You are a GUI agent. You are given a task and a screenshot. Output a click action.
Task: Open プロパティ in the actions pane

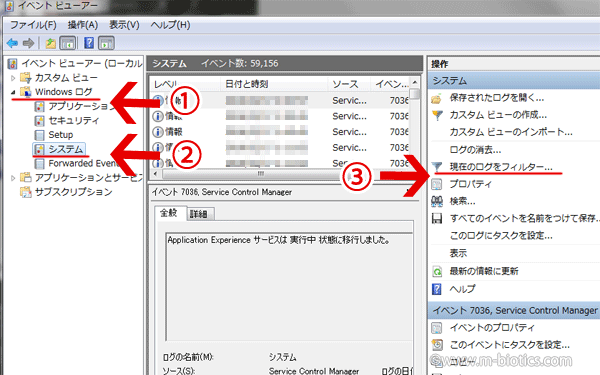470,184
